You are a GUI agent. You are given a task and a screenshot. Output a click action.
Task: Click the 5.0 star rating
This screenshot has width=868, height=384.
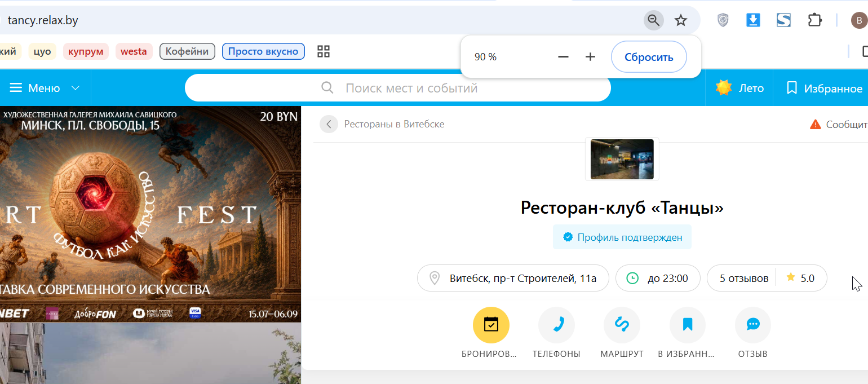tap(800, 278)
